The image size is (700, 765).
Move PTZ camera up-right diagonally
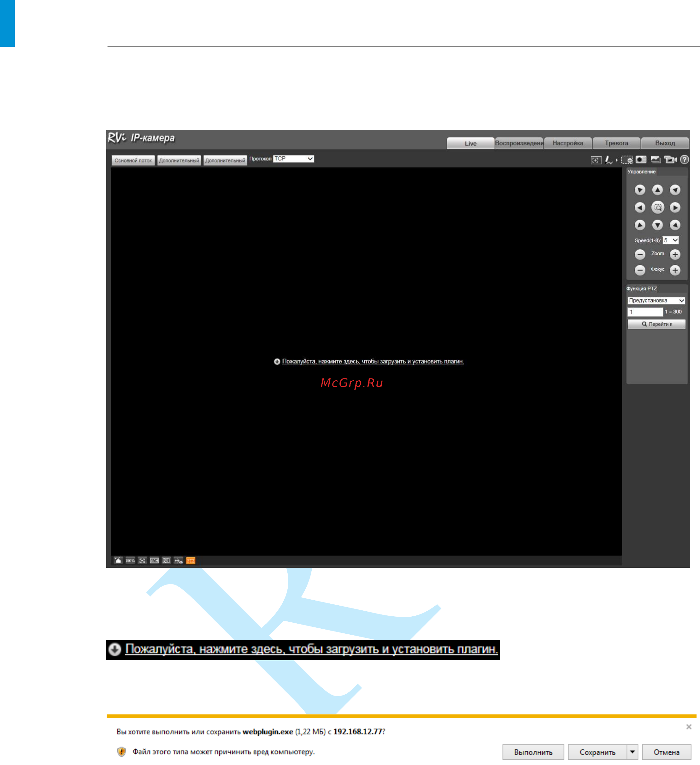click(674, 190)
